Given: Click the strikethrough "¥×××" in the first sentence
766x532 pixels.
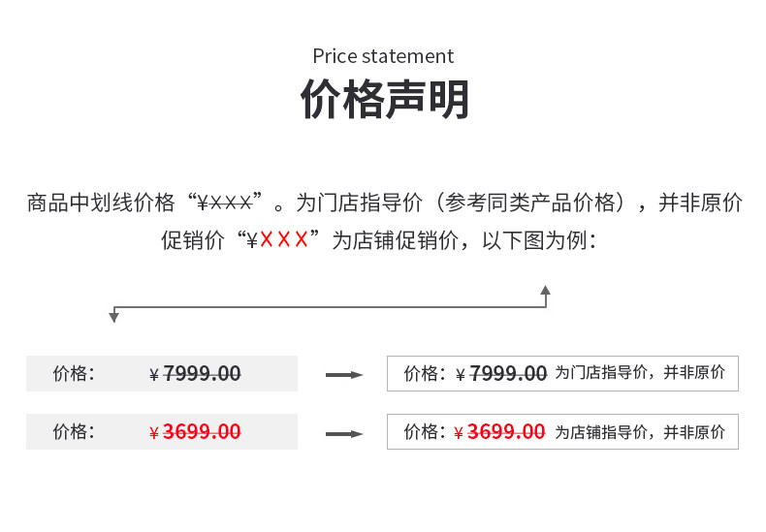Looking at the screenshot, I should coord(225,203).
